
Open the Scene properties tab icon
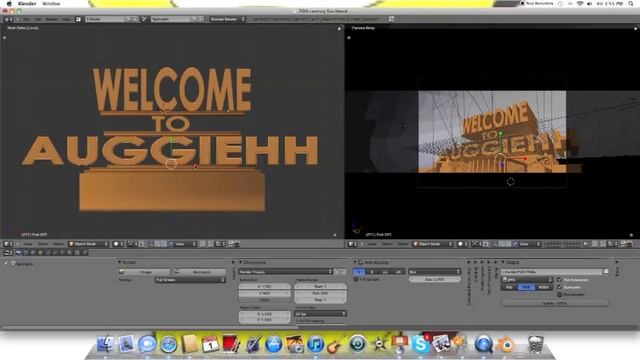pos(26,253)
